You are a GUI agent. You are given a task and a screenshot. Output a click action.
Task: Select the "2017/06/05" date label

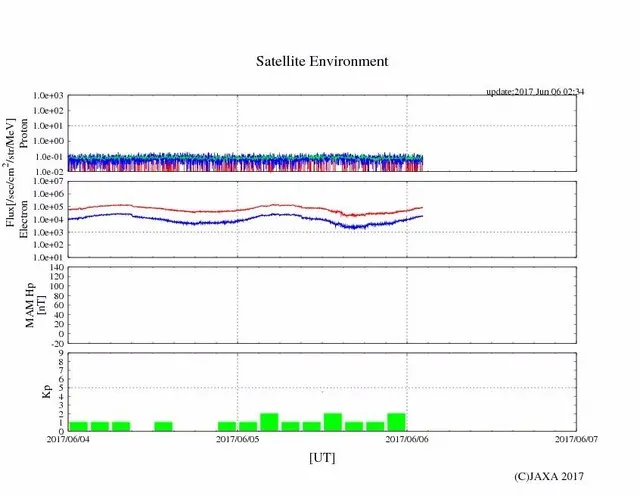coord(238,439)
